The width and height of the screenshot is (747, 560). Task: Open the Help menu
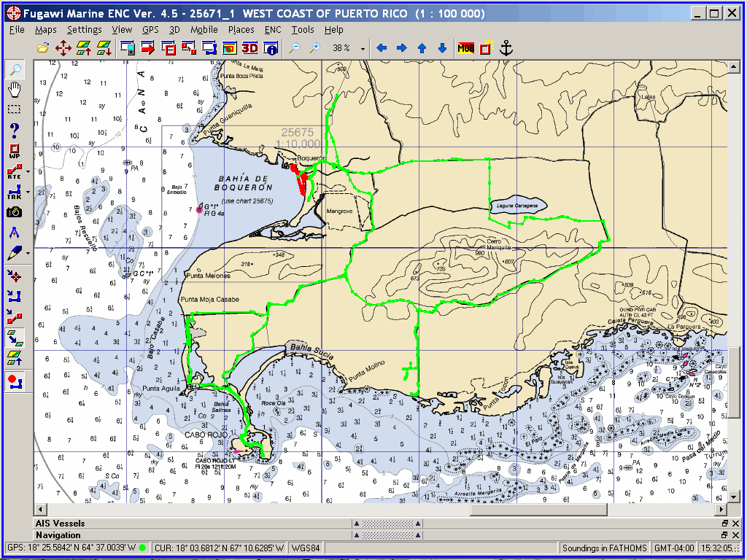tap(334, 29)
